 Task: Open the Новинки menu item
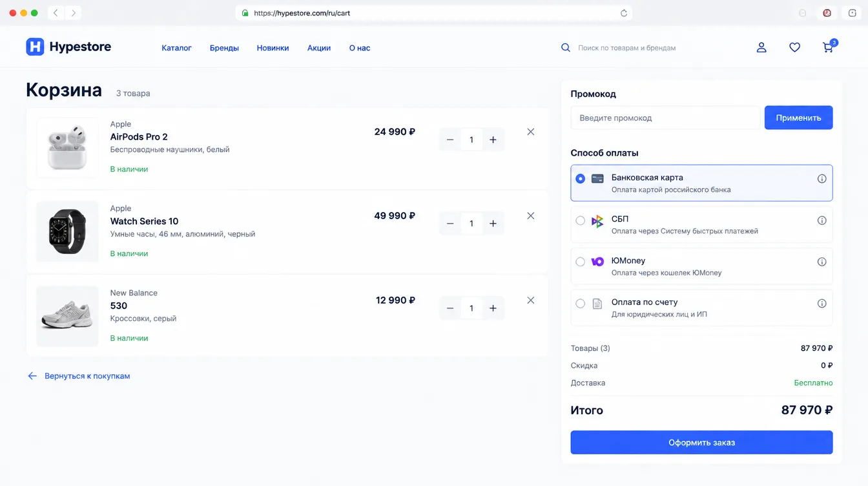(273, 48)
